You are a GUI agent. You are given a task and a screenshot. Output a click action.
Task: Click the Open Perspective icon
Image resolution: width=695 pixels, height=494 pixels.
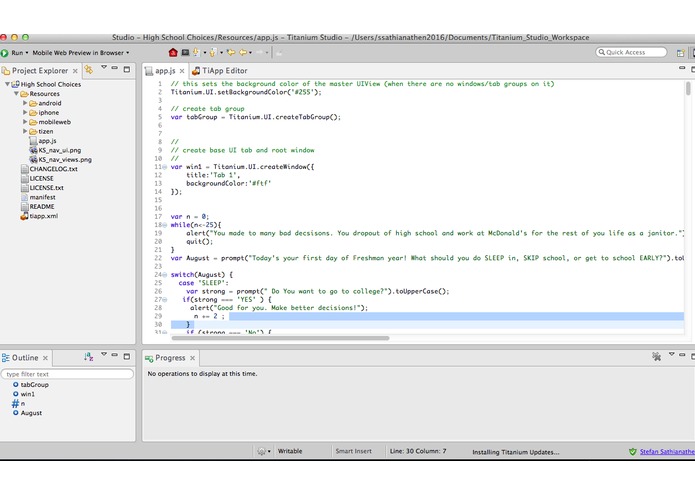pyautogui.click(x=681, y=53)
